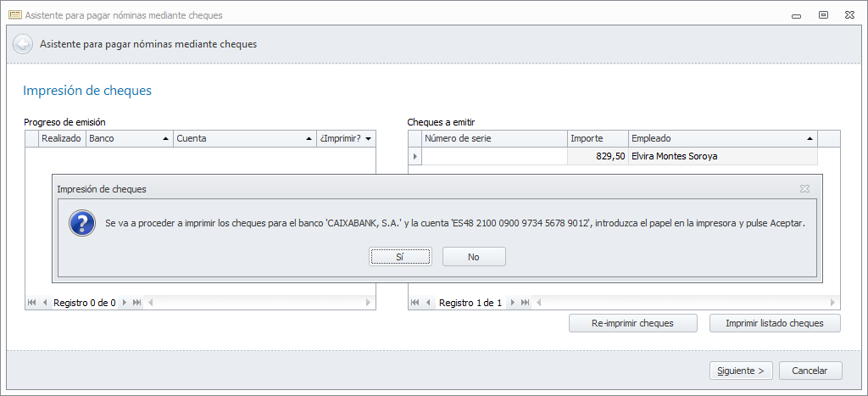Click 'Registro 0 de 0' record counter
The width and height of the screenshot is (868, 396).
click(84, 303)
